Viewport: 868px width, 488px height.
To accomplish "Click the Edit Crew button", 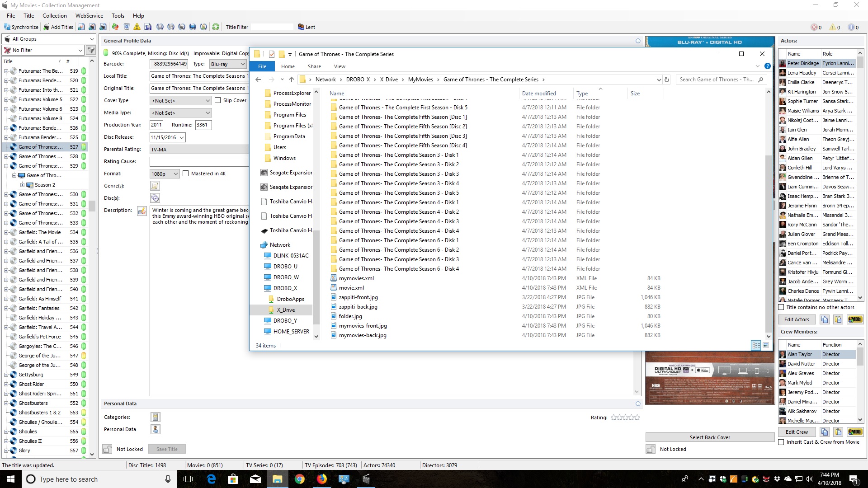I will click(797, 432).
